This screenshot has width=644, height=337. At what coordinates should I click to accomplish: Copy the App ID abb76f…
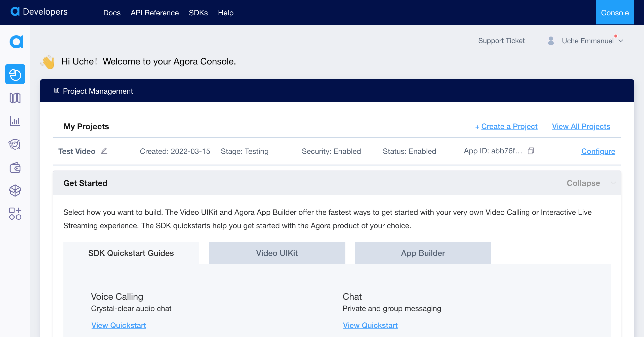tap(531, 151)
